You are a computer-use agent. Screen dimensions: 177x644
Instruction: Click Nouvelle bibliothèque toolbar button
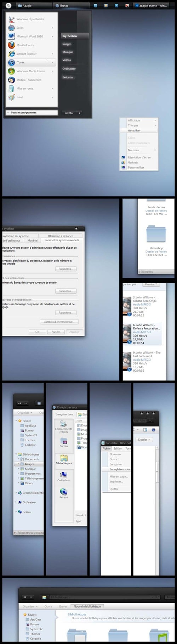point(87,606)
